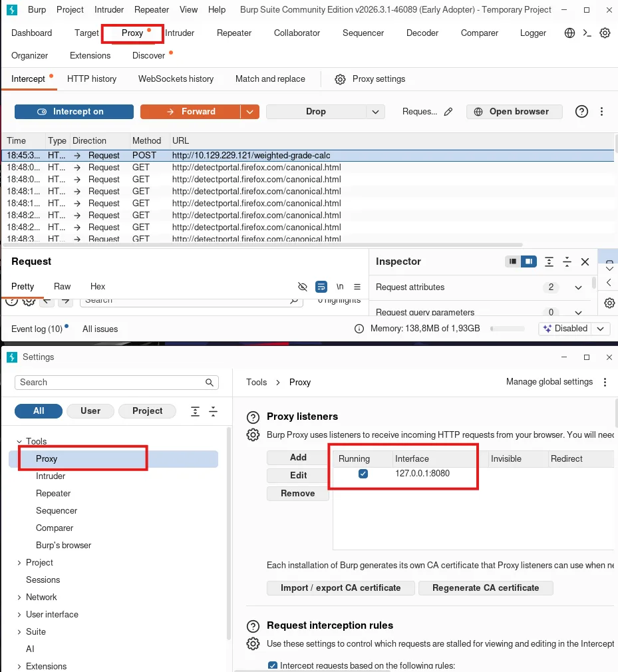This screenshot has height=672, width=618.
Task: Click Edit proxy listener button
Action: pyautogui.click(x=298, y=476)
